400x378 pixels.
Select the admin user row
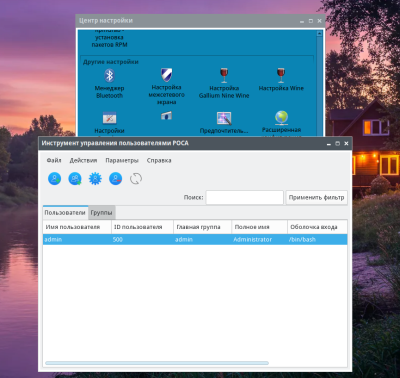pyautogui.click(x=195, y=239)
